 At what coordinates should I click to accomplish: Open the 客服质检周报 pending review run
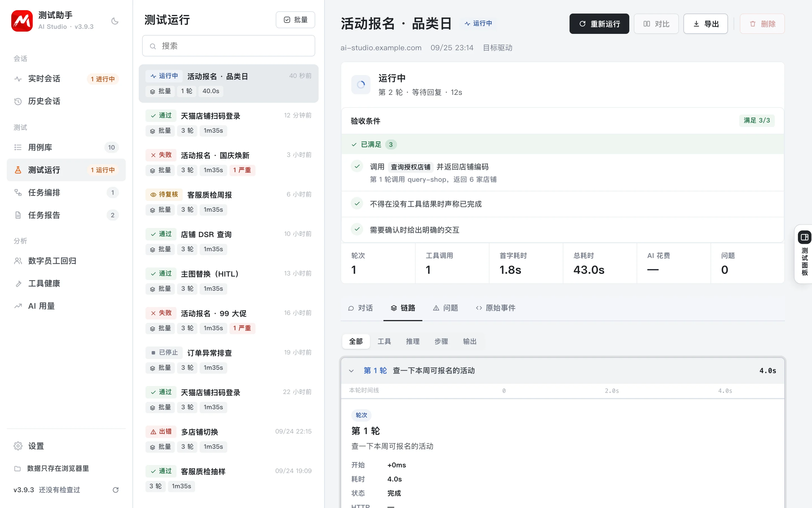coord(228,202)
